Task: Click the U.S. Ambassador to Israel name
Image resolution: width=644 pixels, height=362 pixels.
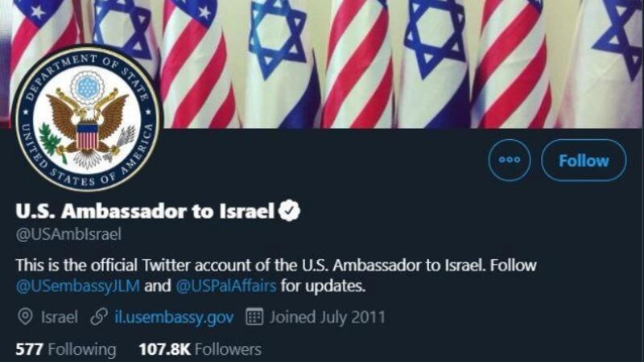Action: (x=145, y=211)
